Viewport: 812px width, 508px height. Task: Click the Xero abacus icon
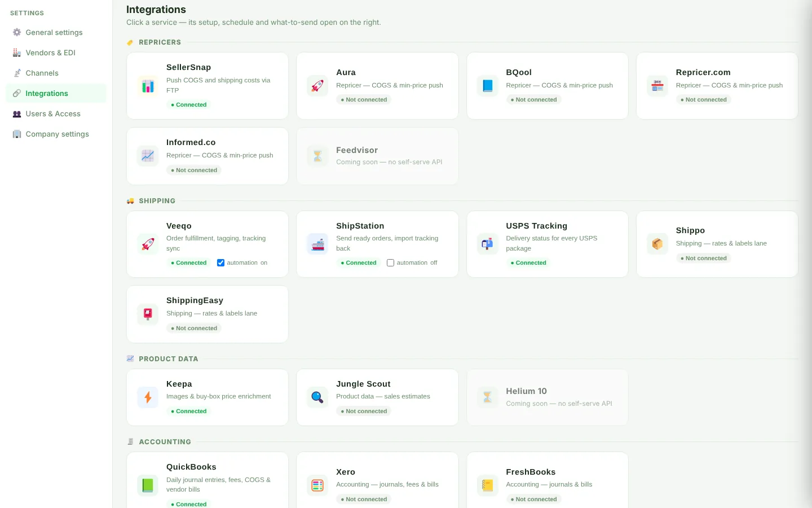pos(317,485)
